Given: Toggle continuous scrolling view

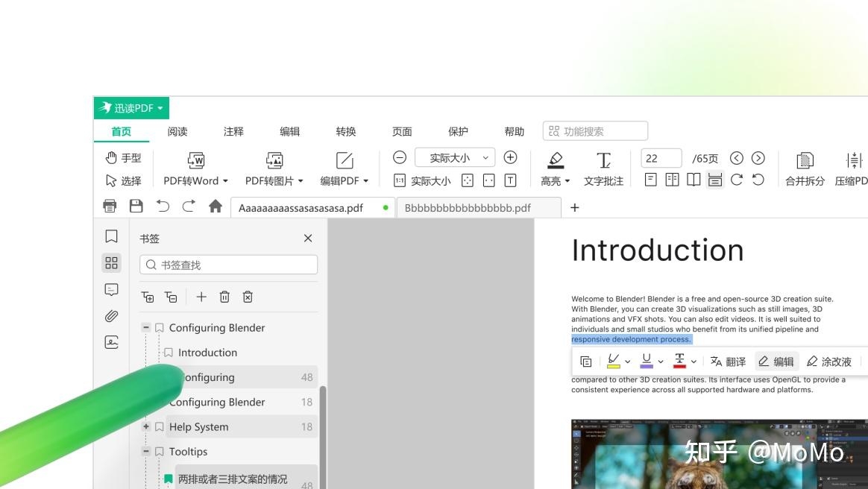Looking at the screenshot, I should point(715,180).
